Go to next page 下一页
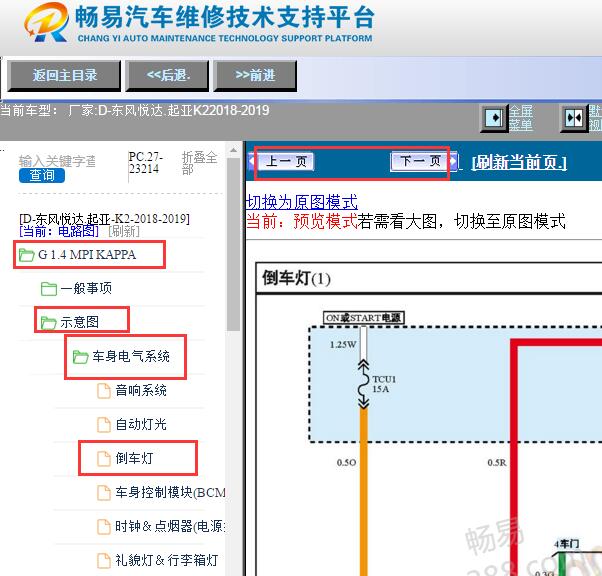Viewport: 602px width, 576px height. pyautogui.click(x=419, y=161)
